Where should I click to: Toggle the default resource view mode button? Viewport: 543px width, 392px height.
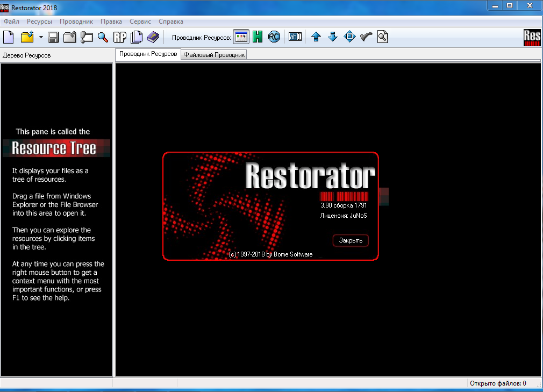click(x=241, y=37)
